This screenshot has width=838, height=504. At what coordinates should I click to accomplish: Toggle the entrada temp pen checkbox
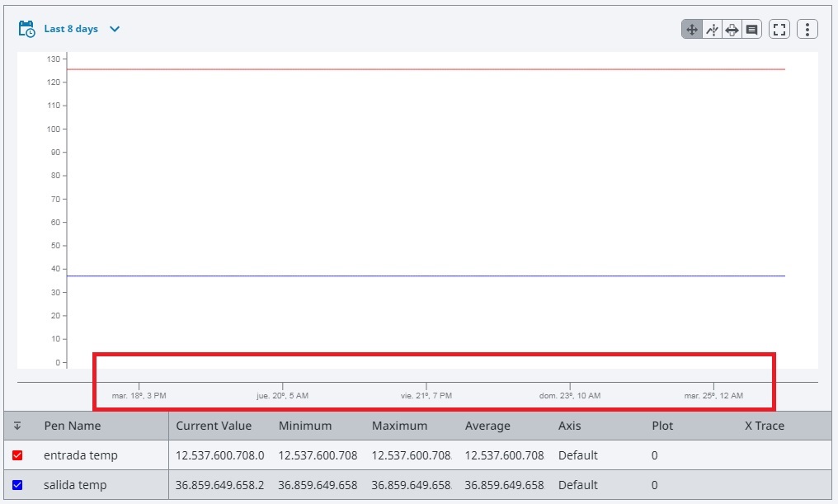(x=17, y=455)
